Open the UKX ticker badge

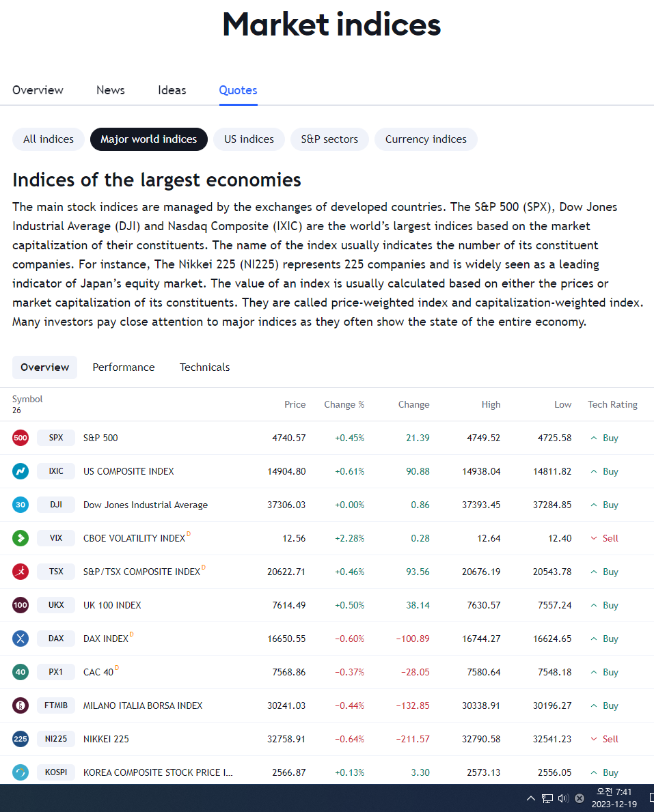[56, 605]
